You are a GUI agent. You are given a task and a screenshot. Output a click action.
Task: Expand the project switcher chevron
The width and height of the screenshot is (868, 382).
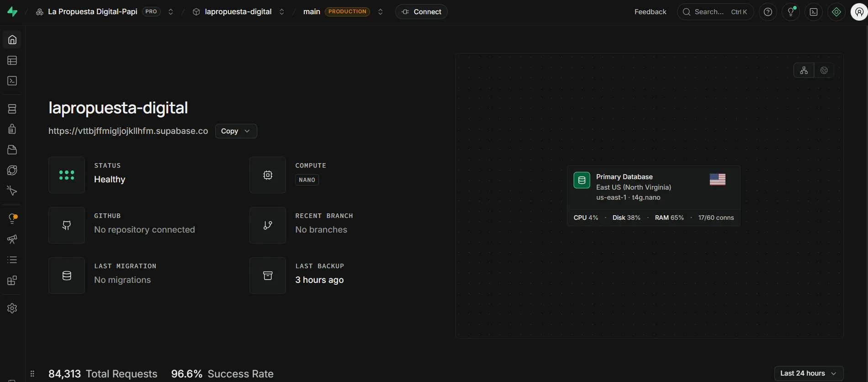point(282,12)
